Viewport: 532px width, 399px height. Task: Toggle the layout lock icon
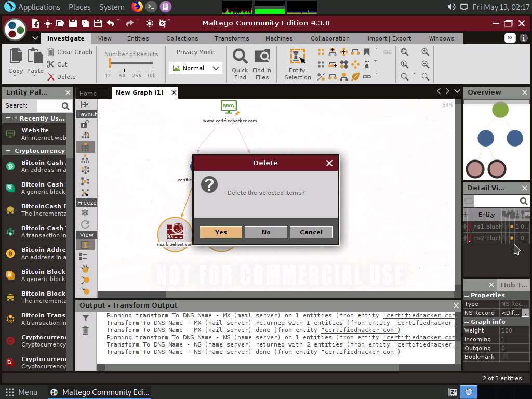[x=85, y=124]
